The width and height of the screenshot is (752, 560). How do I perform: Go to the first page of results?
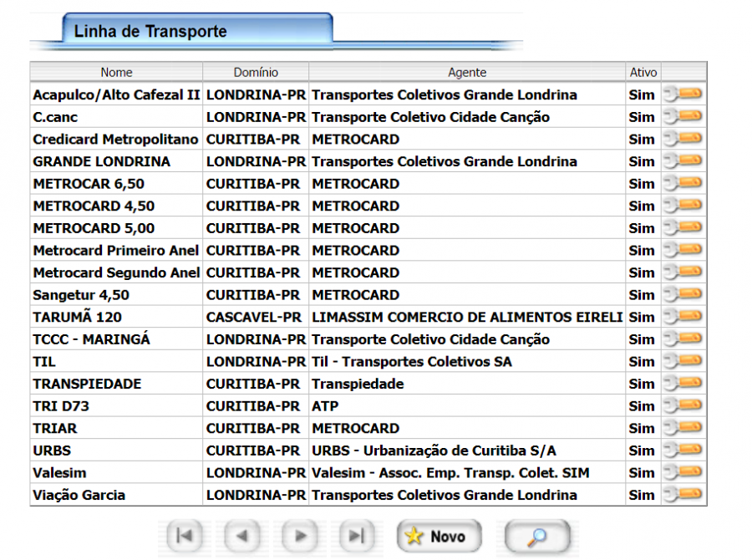[x=185, y=537]
